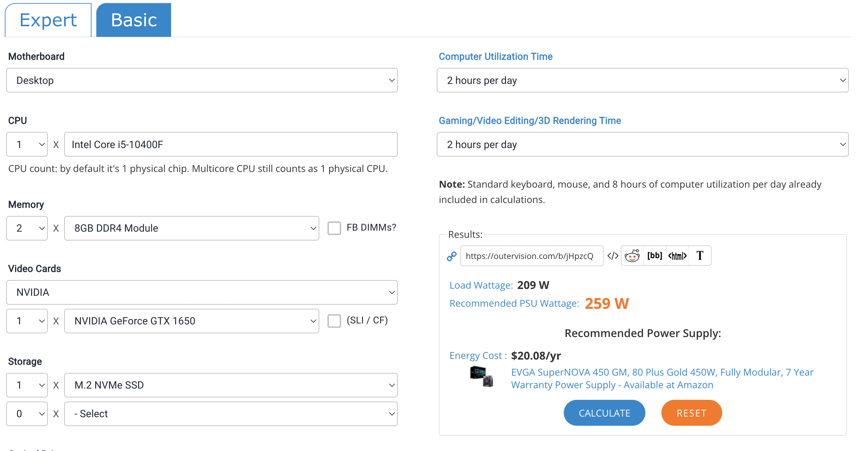Copy results as BBCode [bb] icon

[655, 256]
